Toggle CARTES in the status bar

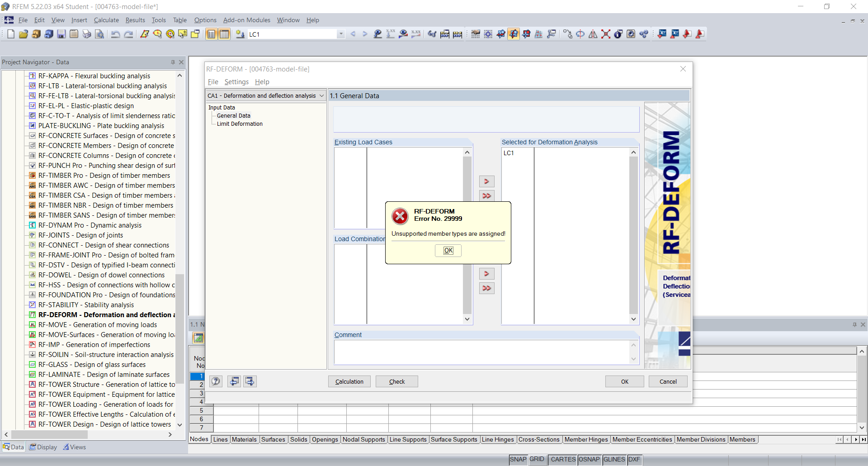pos(563,460)
